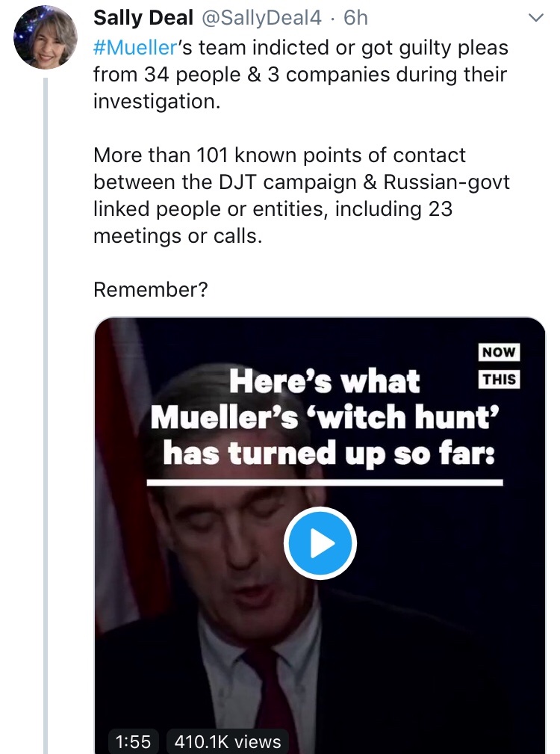Click the vertical thread line below avatar
The image size is (560, 754).
(x=46, y=374)
